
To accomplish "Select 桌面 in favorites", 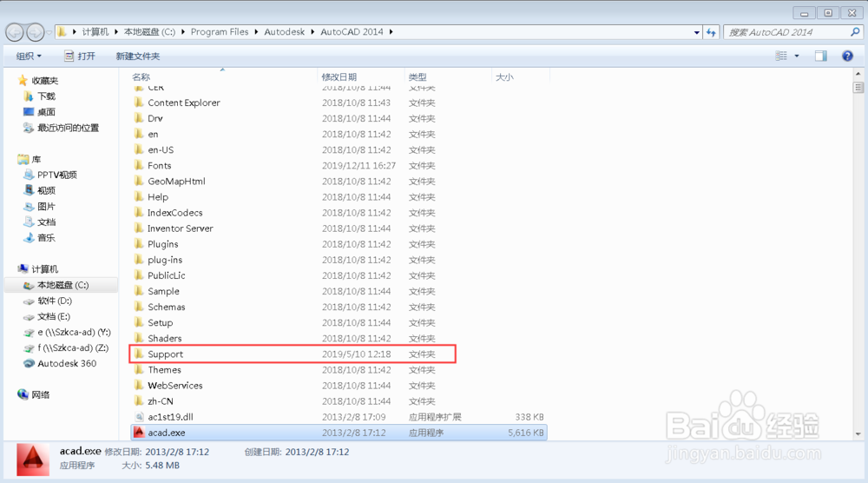I will [x=47, y=112].
